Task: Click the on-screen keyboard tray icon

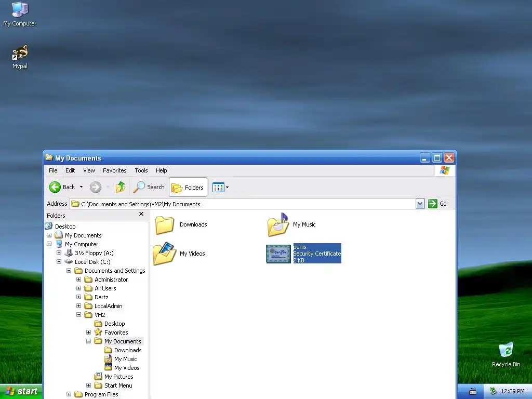Action: click(x=472, y=392)
